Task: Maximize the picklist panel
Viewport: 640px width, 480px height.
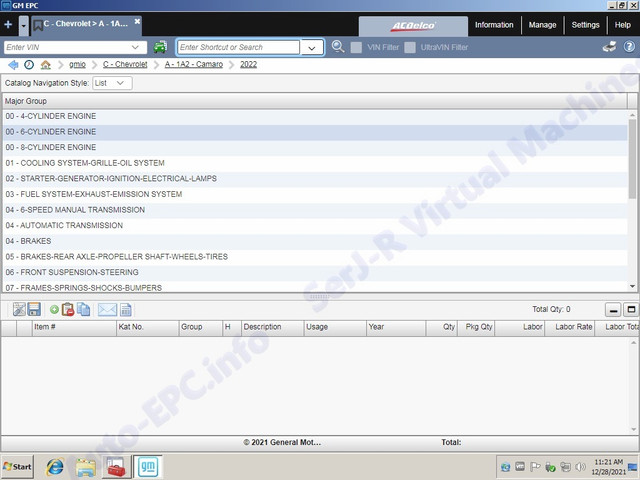Action: pos(631,310)
